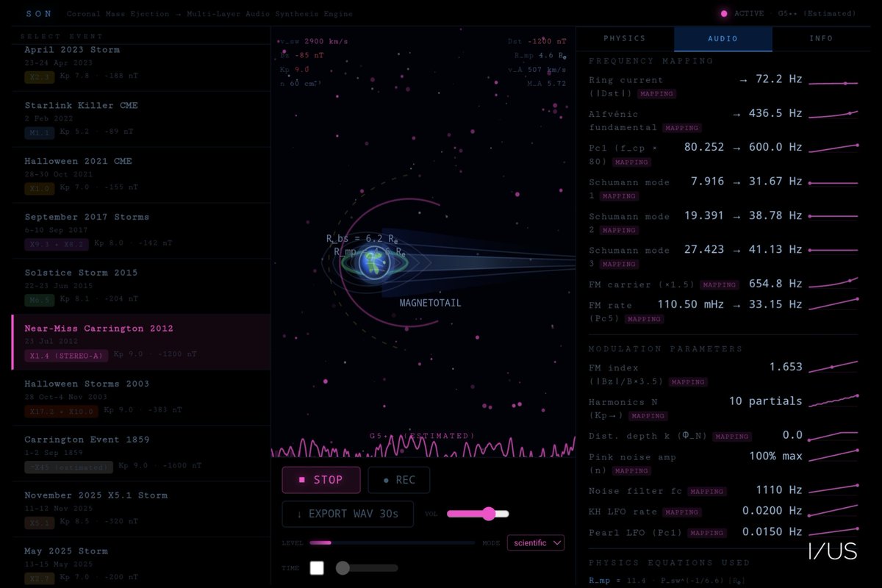Open the Schumann mode 3 MAPPING badge
The width and height of the screenshot is (882, 588).
(619, 264)
